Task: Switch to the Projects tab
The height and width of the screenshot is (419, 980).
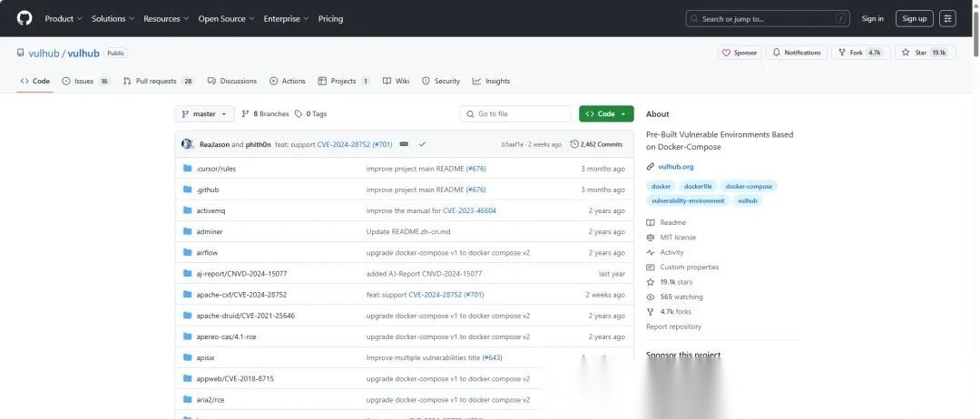Action: tap(344, 82)
